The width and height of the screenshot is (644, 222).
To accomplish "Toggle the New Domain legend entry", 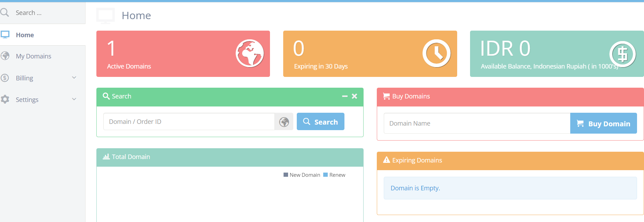I will coord(302,175).
